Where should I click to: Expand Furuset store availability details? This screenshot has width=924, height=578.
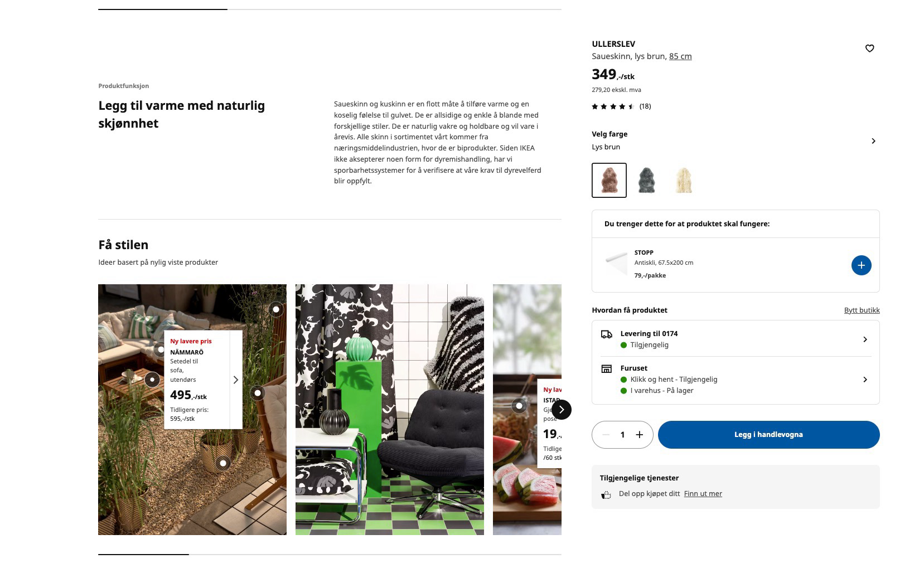[736, 380]
